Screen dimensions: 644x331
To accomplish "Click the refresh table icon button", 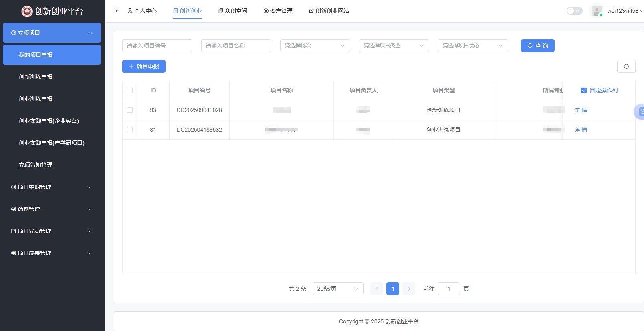I will (x=626, y=66).
